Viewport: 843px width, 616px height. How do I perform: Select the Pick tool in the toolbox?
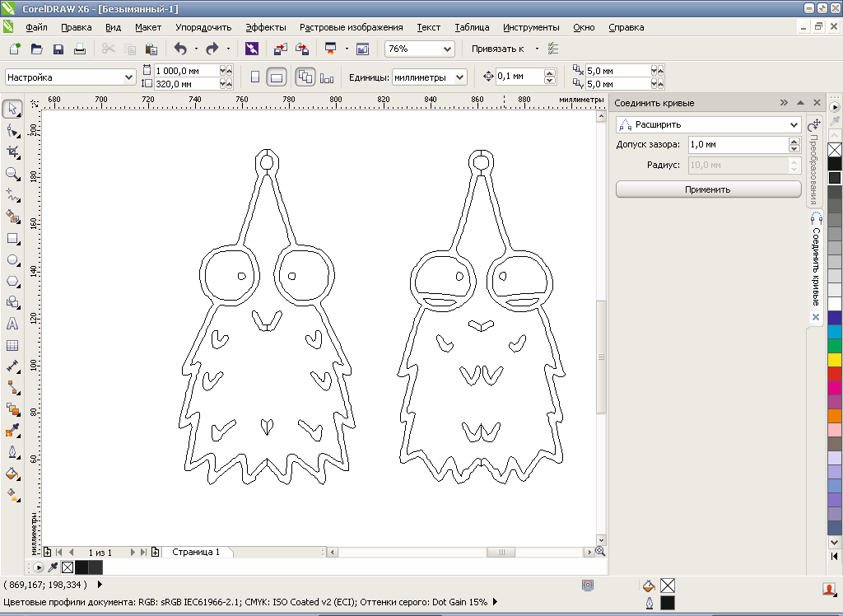[x=12, y=109]
